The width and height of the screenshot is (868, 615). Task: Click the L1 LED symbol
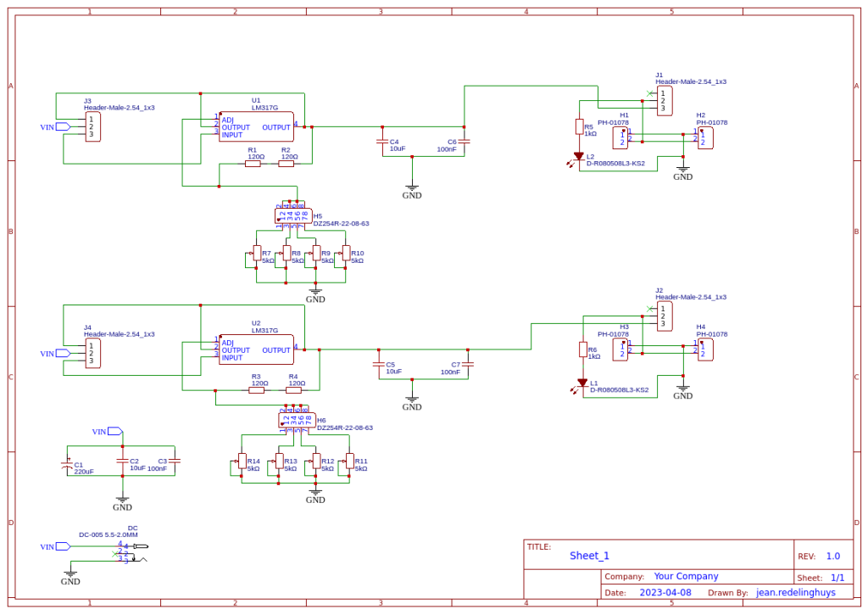coord(582,383)
